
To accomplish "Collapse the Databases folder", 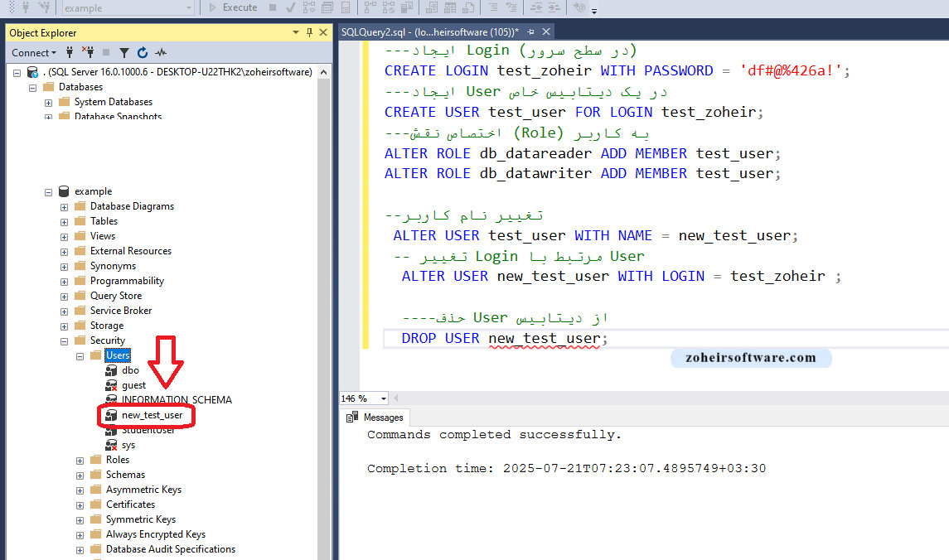I will pyautogui.click(x=32, y=88).
